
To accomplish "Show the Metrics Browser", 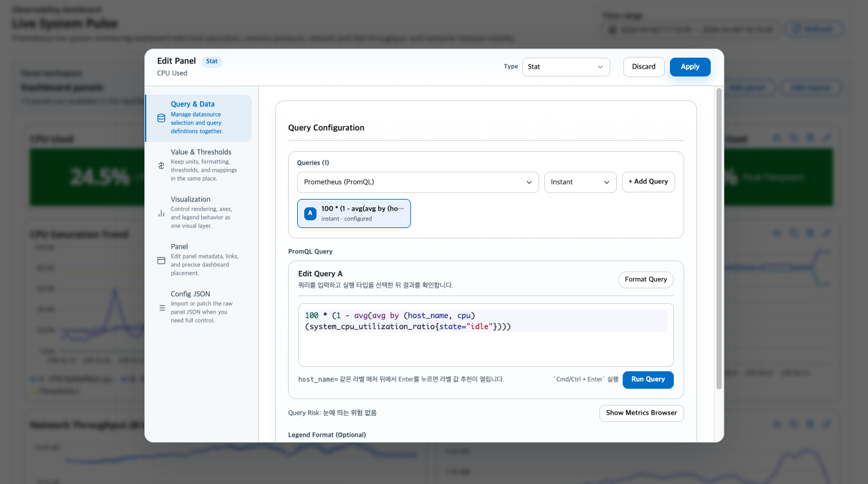I will (641, 413).
